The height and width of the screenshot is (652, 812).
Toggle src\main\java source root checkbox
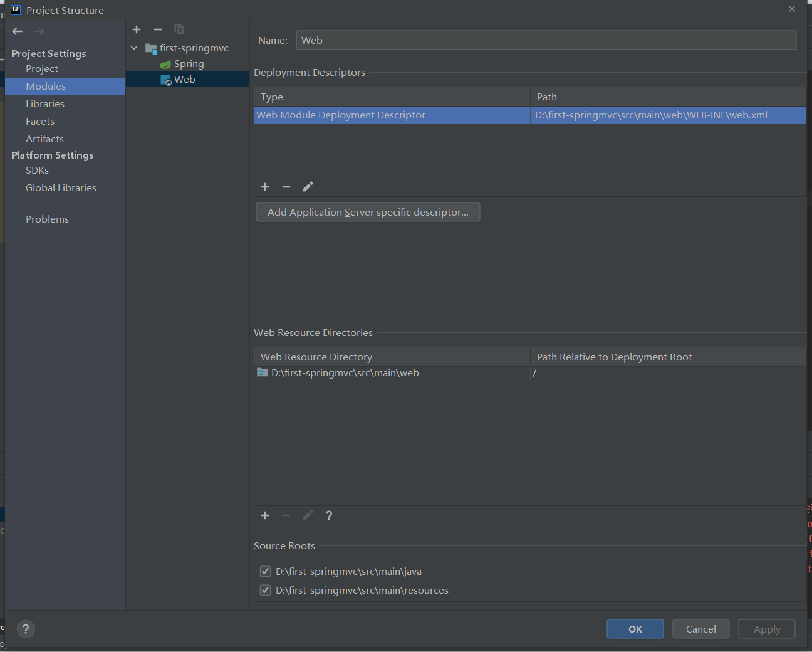pos(265,571)
